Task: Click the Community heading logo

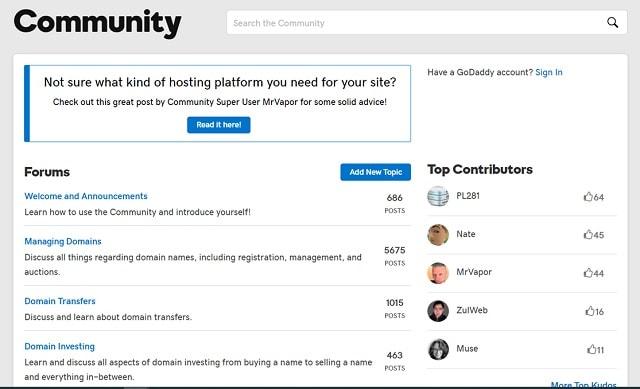Action: 98,22
